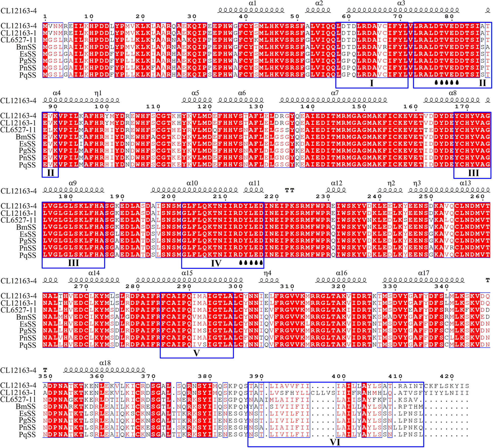This screenshot has height=448, width=493.
Task: Click the α1 helix label
Action: [253, 3]
